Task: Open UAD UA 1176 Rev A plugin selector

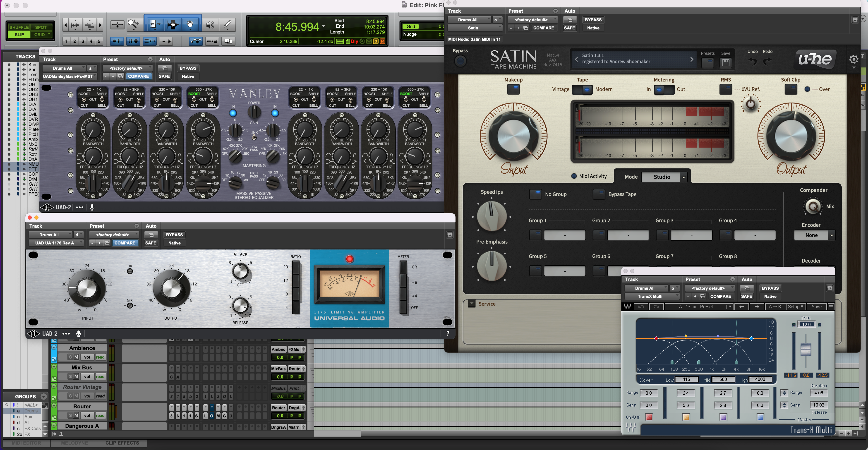Action: (x=56, y=243)
